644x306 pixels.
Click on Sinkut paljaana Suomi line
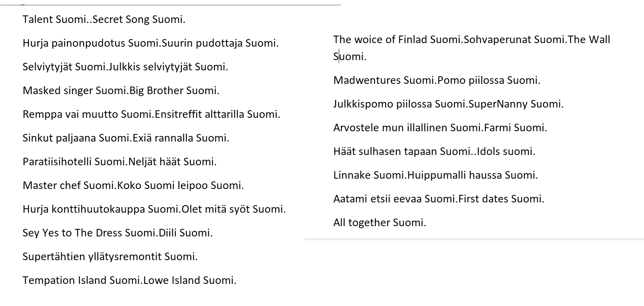click(x=126, y=138)
